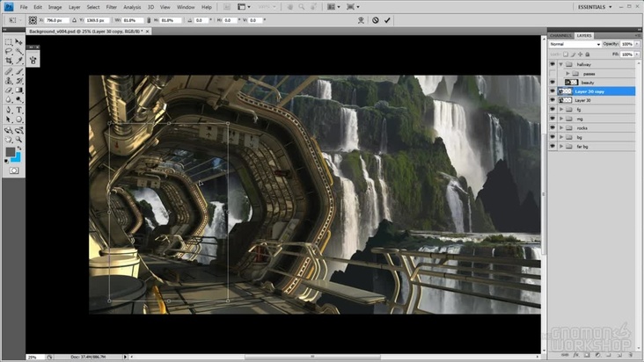Hide the hallway group
The image size is (644, 362).
(553, 64)
